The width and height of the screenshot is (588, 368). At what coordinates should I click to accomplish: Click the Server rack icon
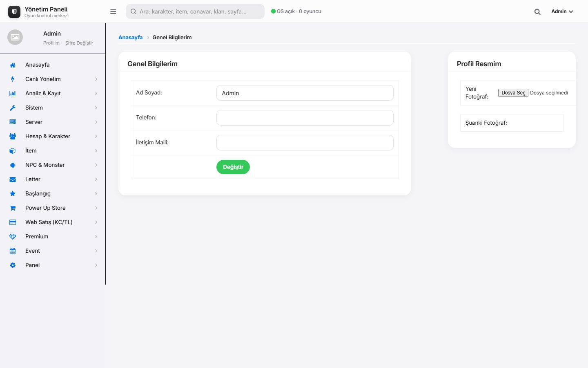click(x=13, y=122)
